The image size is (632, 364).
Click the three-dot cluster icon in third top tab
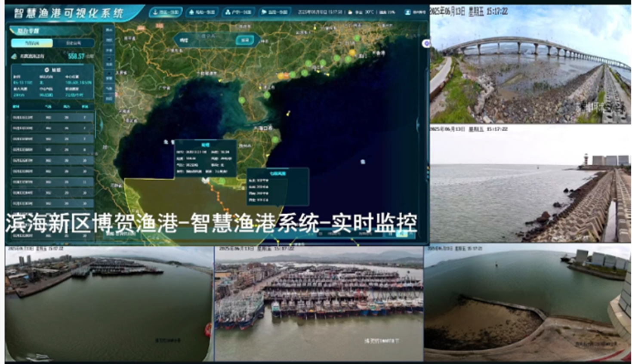point(228,12)
